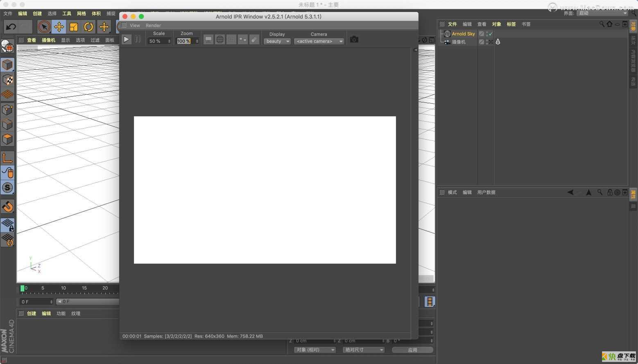The height and width of the screenshot is (364, 638).
Task: Click the Scale value stepper arrows
Action: [x=169, y=41]
